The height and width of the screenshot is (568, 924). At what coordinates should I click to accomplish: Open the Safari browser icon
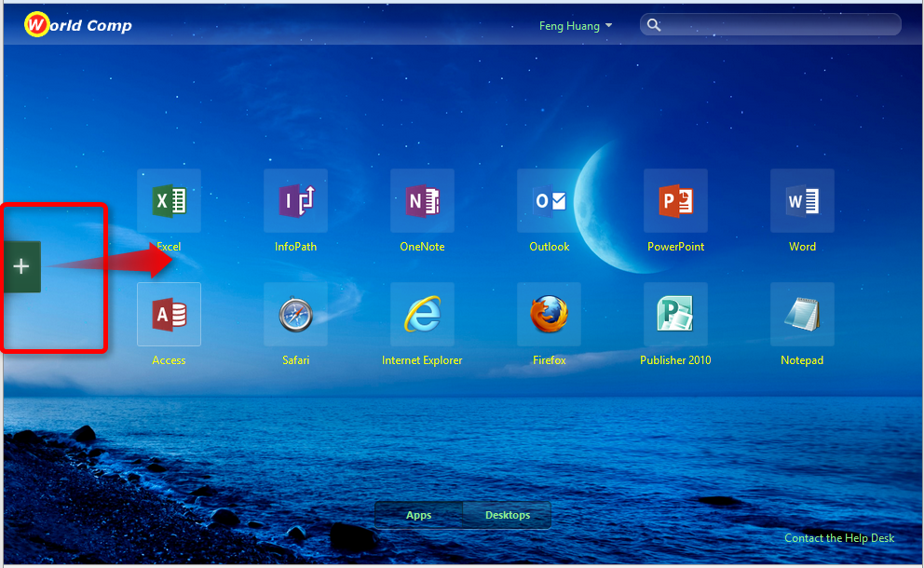coord(296,314)
